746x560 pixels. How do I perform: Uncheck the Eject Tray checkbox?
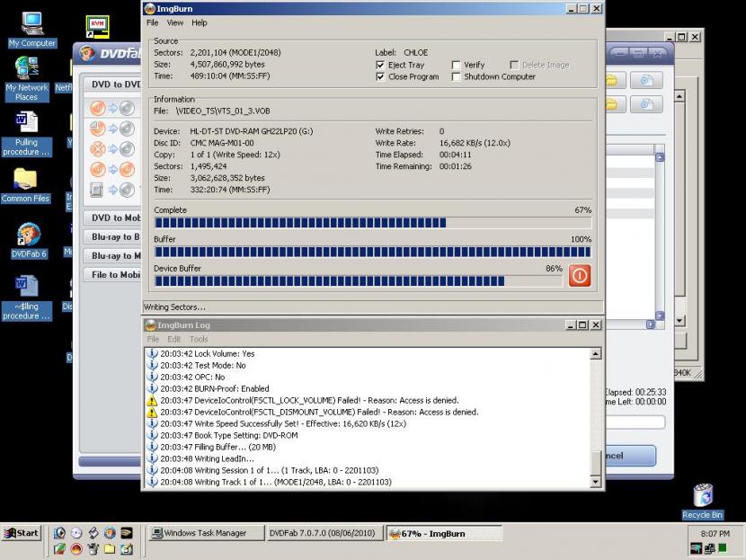[381, 66]
